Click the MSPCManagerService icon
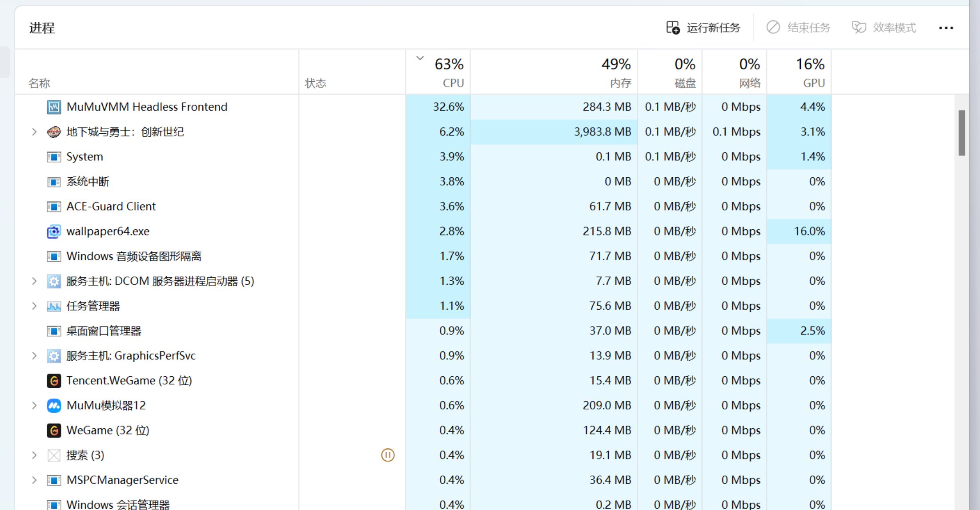The height and width of the screenshot is (510, 980). 54,480
